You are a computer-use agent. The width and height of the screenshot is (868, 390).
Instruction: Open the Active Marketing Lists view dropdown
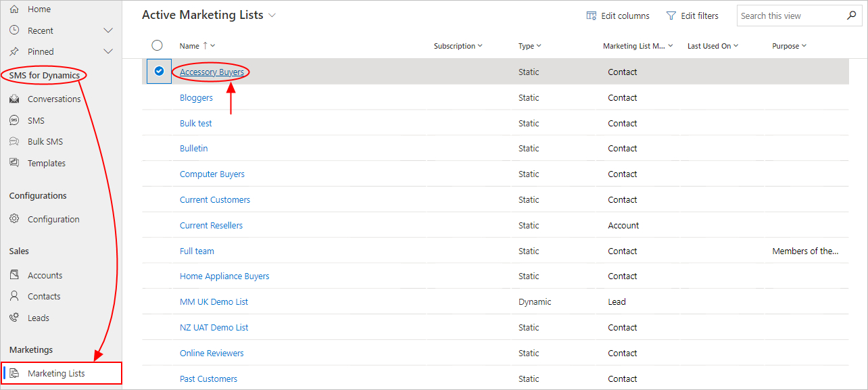[272, 16]
